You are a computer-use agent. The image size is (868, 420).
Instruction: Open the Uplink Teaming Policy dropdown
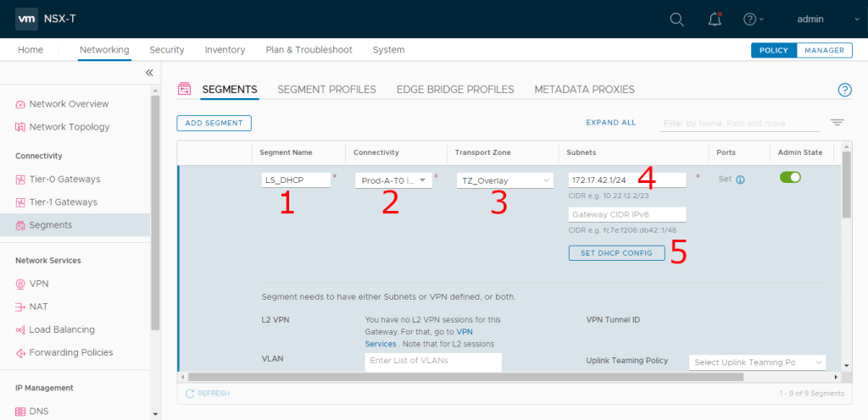pos(757,362)
